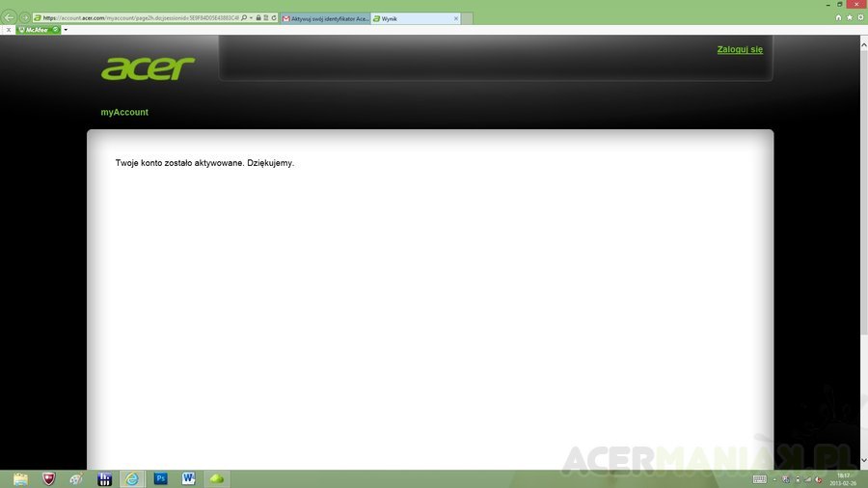Restore down the browser window
This screenshot has width=868, height=488.
click(x=840, y=4)
